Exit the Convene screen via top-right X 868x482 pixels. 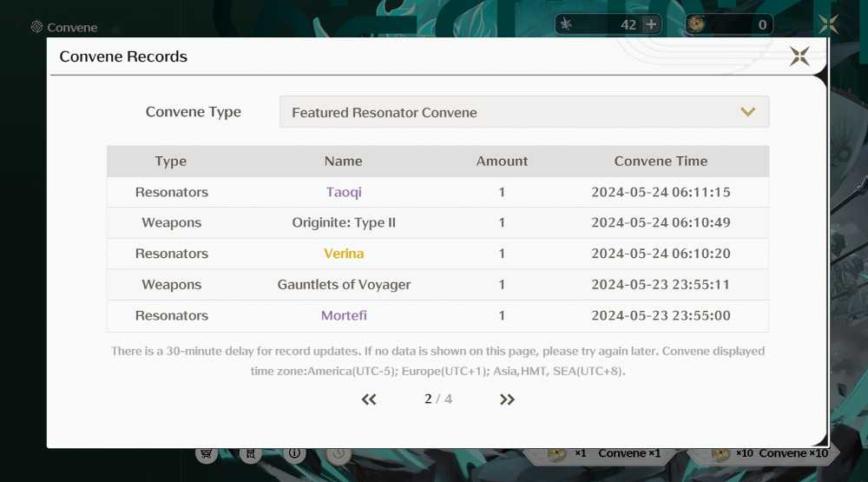click(x=829, y=24)
